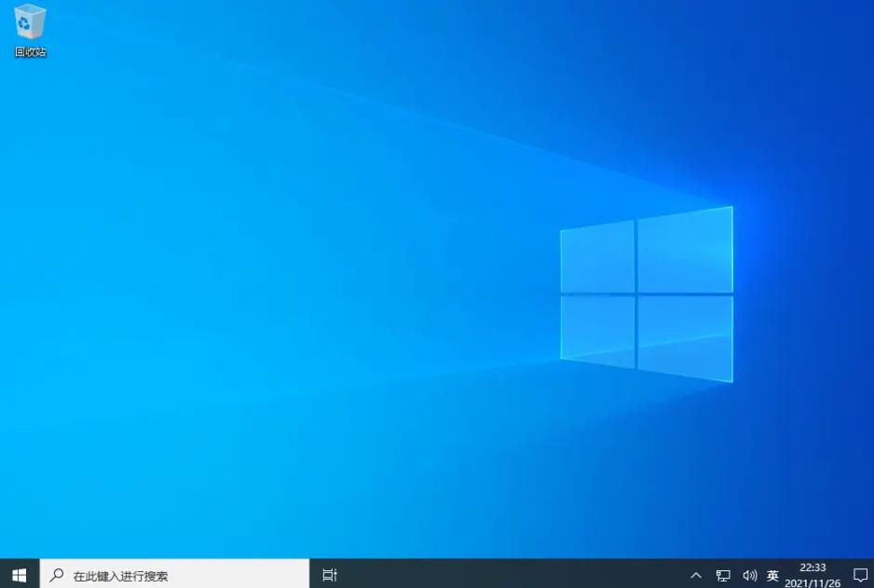Viewport: 874px width, 588px height.
Task: Open the volume slider via the speaker
Action: tap(749, 575)
